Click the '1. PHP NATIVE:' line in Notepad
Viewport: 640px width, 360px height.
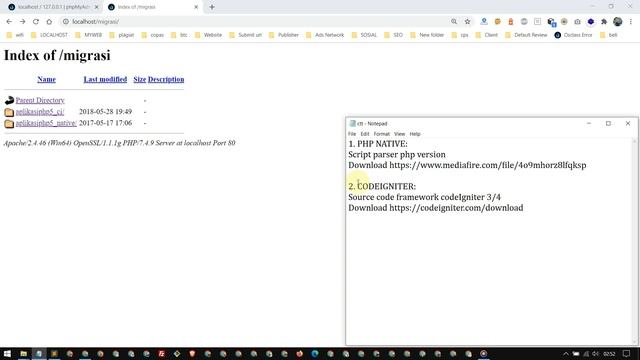point(378,144)
